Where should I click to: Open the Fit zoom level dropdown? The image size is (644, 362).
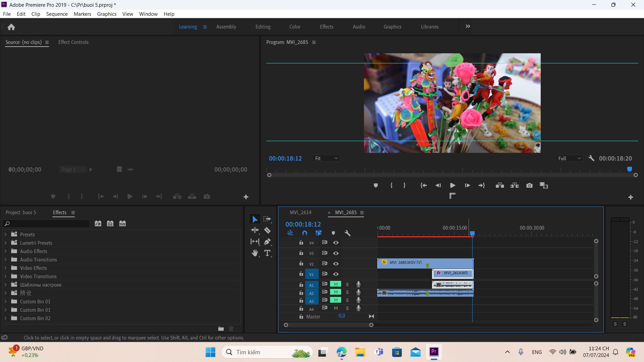pos(326,158)
